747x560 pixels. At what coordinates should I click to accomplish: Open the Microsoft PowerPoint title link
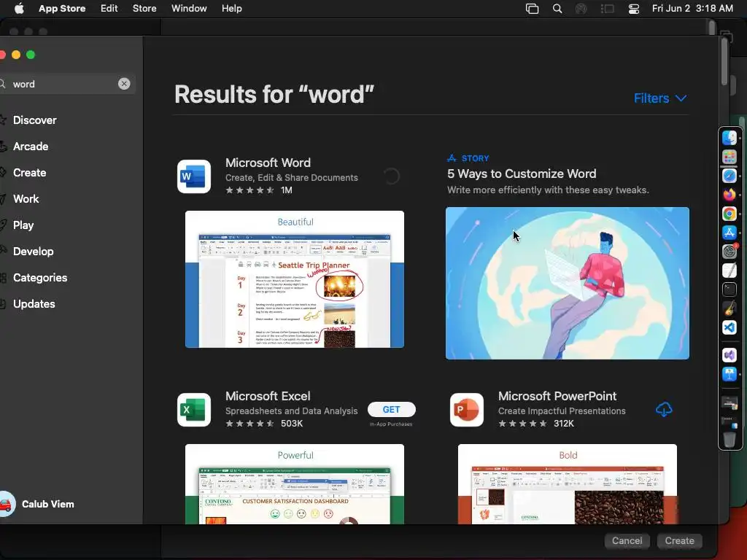[557, 396]
